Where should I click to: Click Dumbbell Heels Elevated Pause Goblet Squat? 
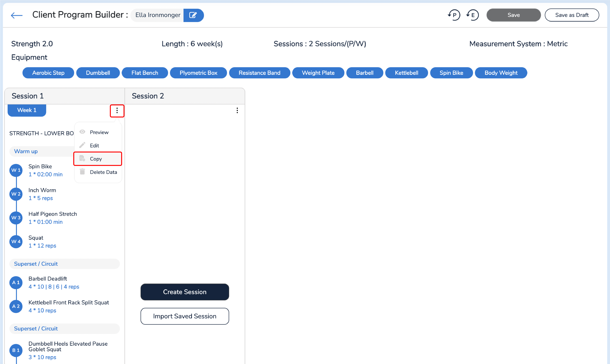tap(68, 346)
